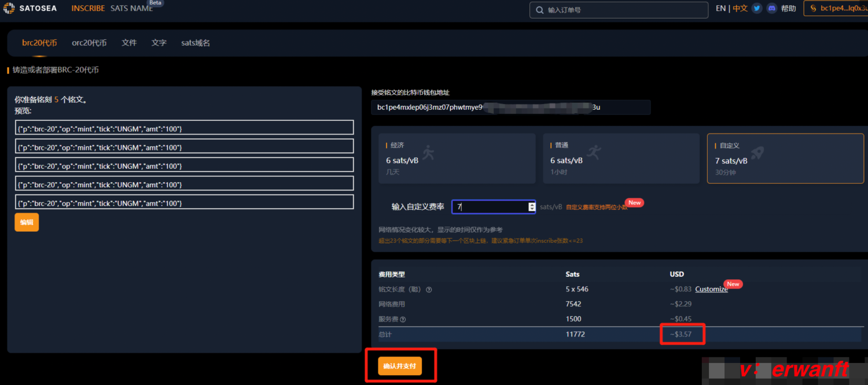Click the 1500 service fee value

click(x=573, y=319)
